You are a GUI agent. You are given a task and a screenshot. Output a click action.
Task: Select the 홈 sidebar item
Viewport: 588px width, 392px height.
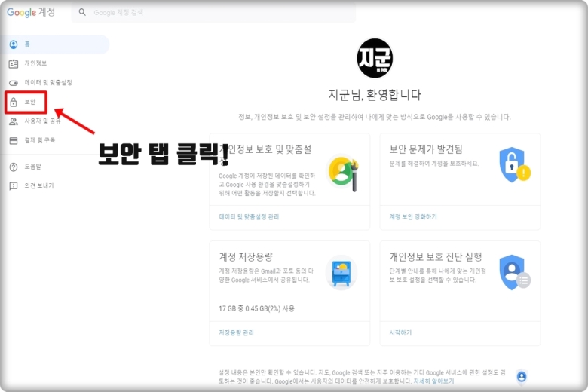(55, 44)
